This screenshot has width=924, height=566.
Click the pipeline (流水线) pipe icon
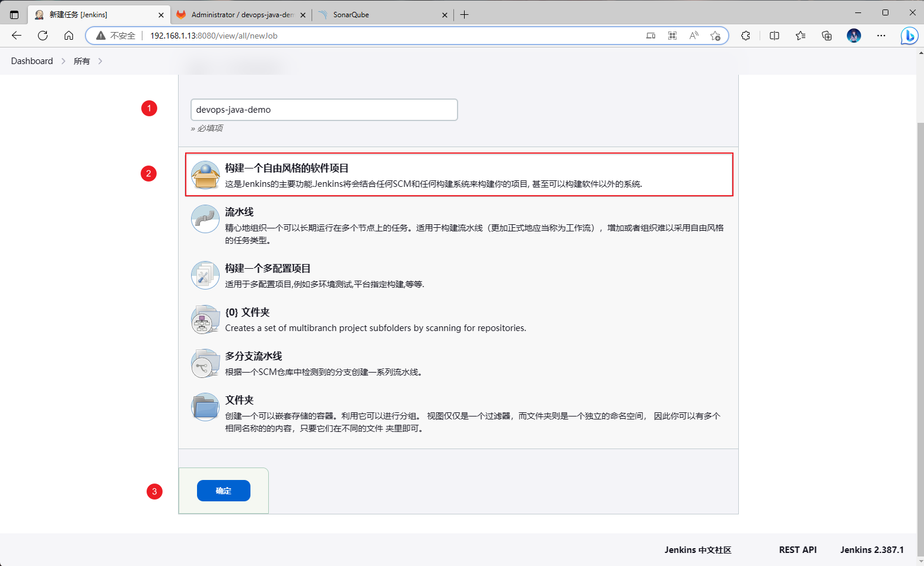click(205, 219)
